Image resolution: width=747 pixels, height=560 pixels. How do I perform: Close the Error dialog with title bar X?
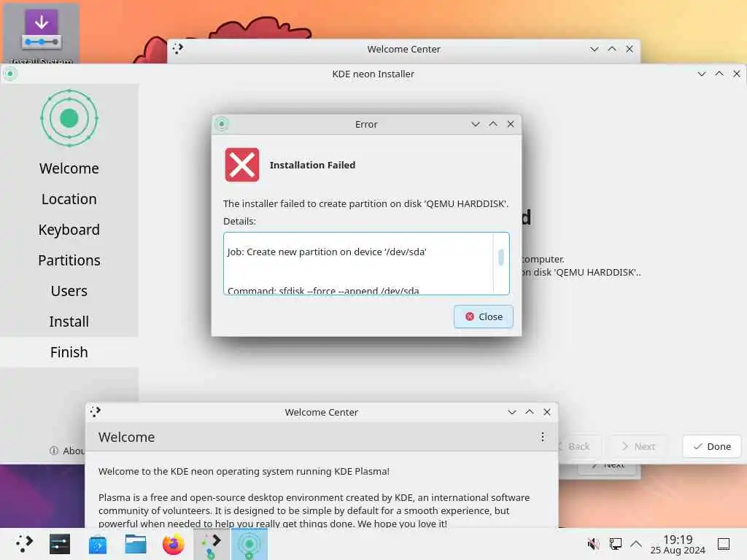click(511, 124)
